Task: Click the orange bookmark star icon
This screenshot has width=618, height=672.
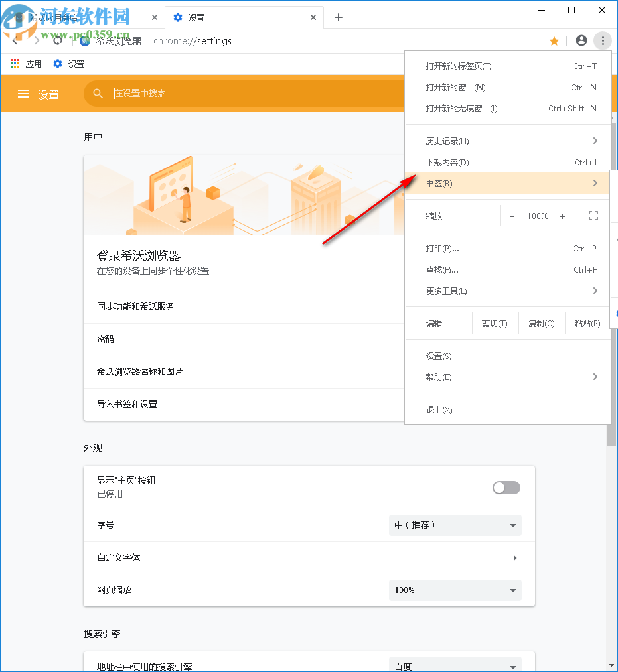Action: pyautogui.click(x=554, y=41)
